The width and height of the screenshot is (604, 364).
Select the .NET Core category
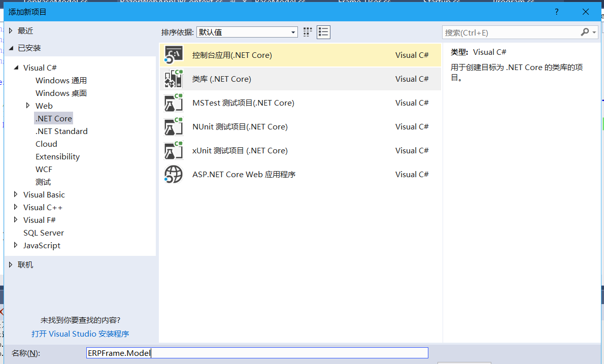pyautogui.click(x=53, y=119)
